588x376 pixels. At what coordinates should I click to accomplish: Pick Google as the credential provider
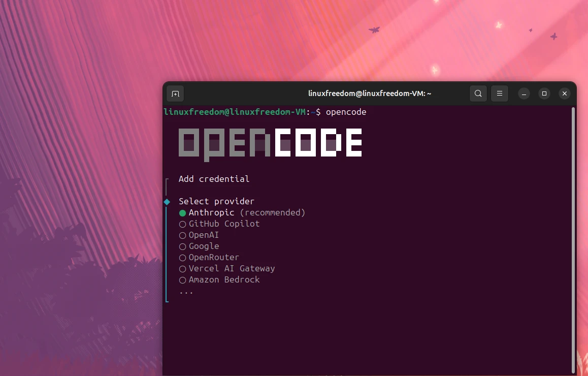204,246
